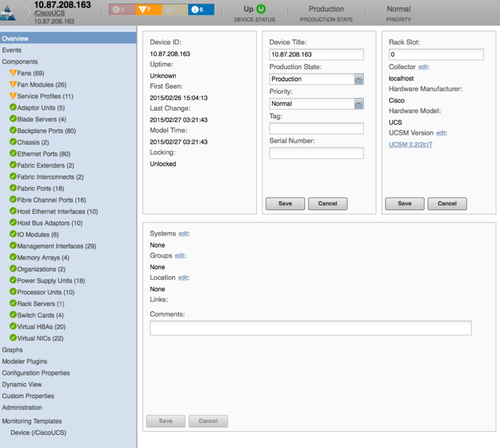Open the Production State dropdown

[x=359, y=79]
